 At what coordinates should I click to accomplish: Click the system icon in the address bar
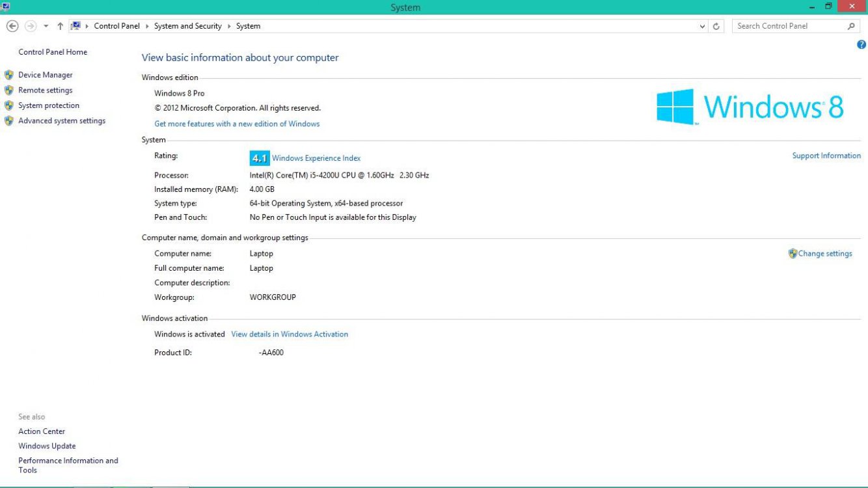click(x=75, y=25)
